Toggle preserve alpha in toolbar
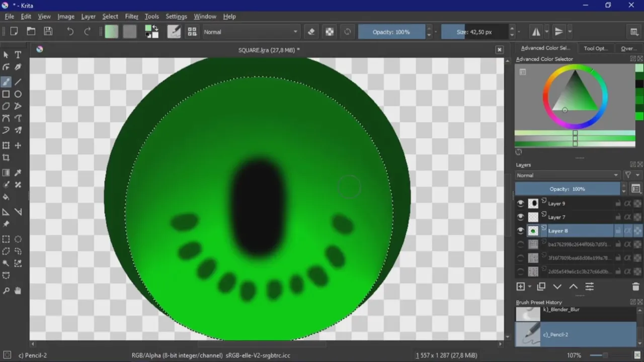Screen dimensions: 644x362 coord(330,32)
